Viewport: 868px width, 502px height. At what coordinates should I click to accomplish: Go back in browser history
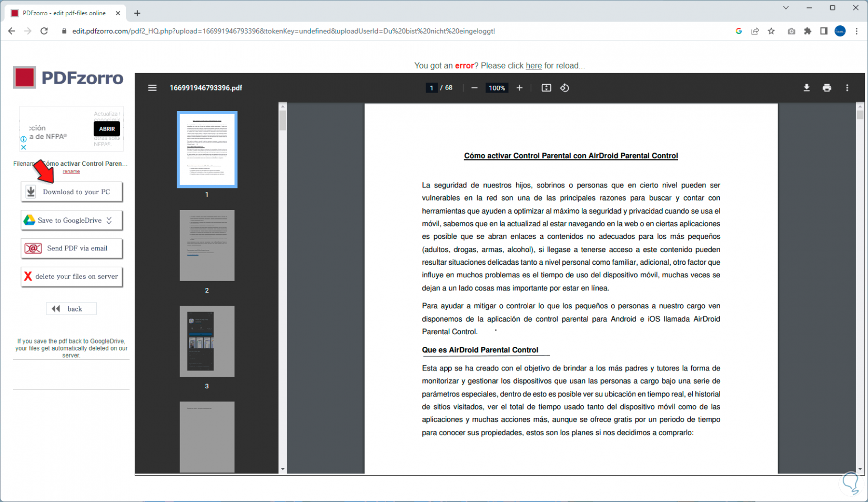coord(12,31)
